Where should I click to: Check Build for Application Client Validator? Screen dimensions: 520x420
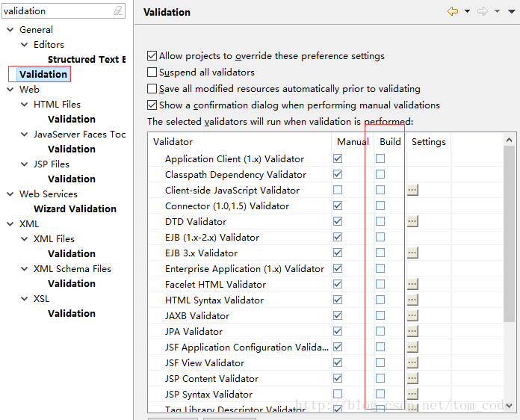click(x=380, y=158)
